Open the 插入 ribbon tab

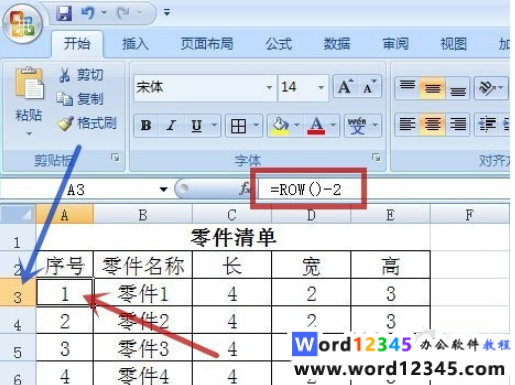tap(135, 44)
